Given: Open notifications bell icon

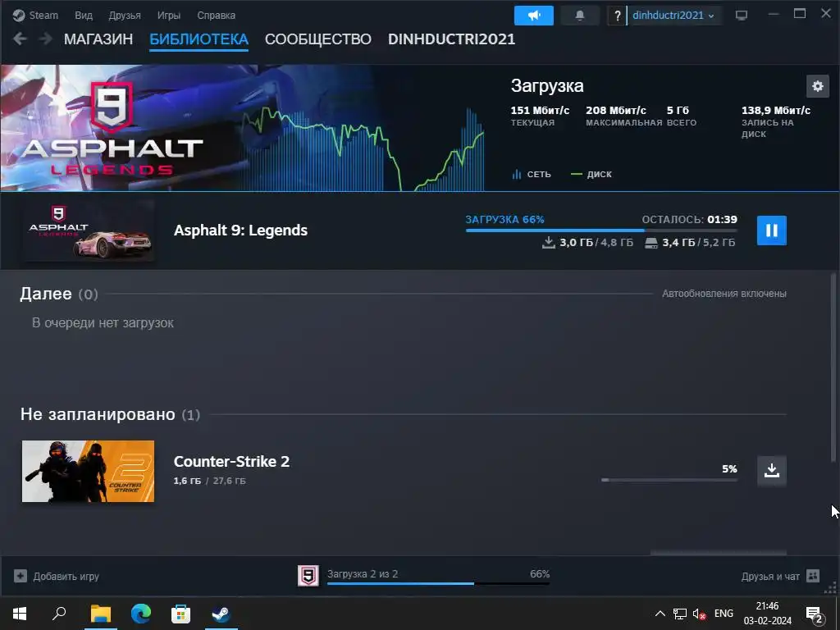Looking at the screenshot, I should 580,16.
